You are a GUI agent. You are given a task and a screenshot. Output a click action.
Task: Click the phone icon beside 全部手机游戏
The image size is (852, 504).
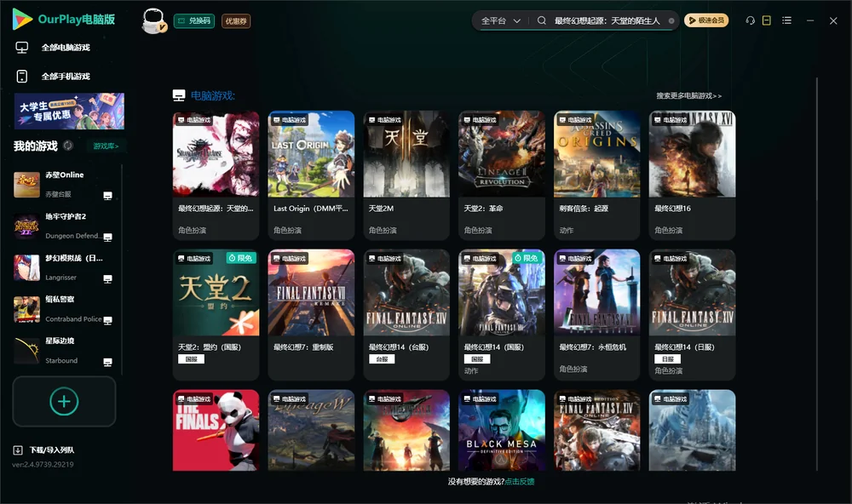pos(22,76)
